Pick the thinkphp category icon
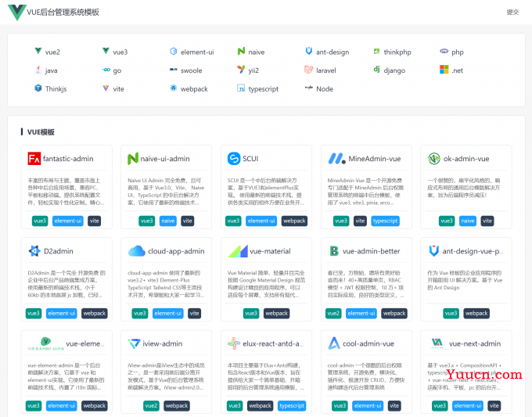This screenshot has height=417, width=532. (x=376, y=51)
